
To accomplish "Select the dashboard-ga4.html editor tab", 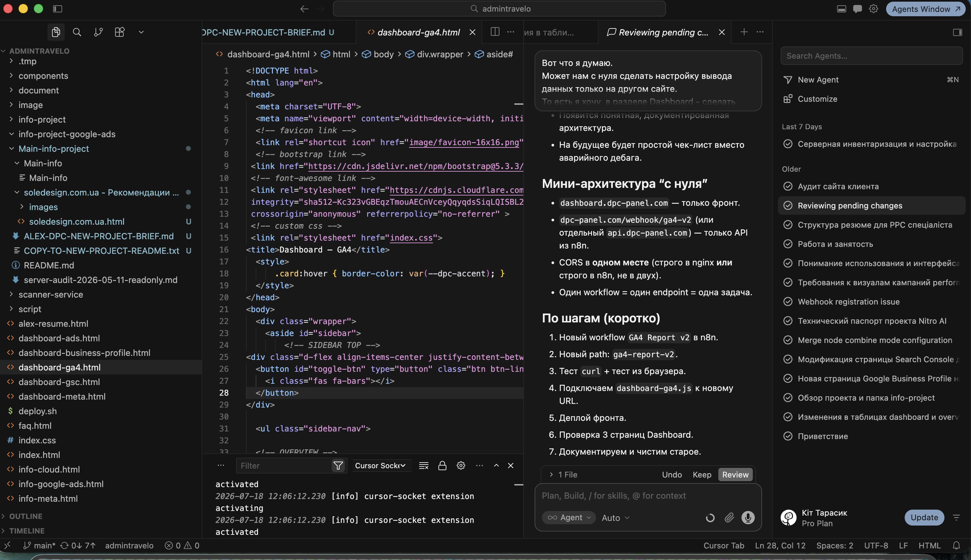I will click(418, 32).
